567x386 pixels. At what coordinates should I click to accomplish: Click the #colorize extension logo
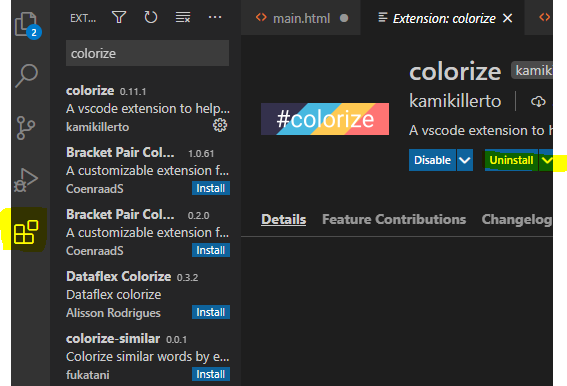[x=325, y=119]
